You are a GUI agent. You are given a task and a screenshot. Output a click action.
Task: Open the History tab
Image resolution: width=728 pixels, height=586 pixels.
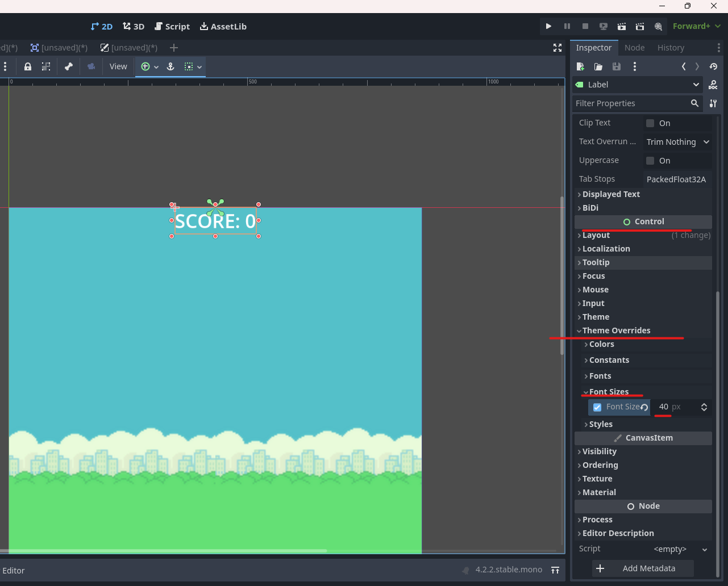[x=671, y=48]
